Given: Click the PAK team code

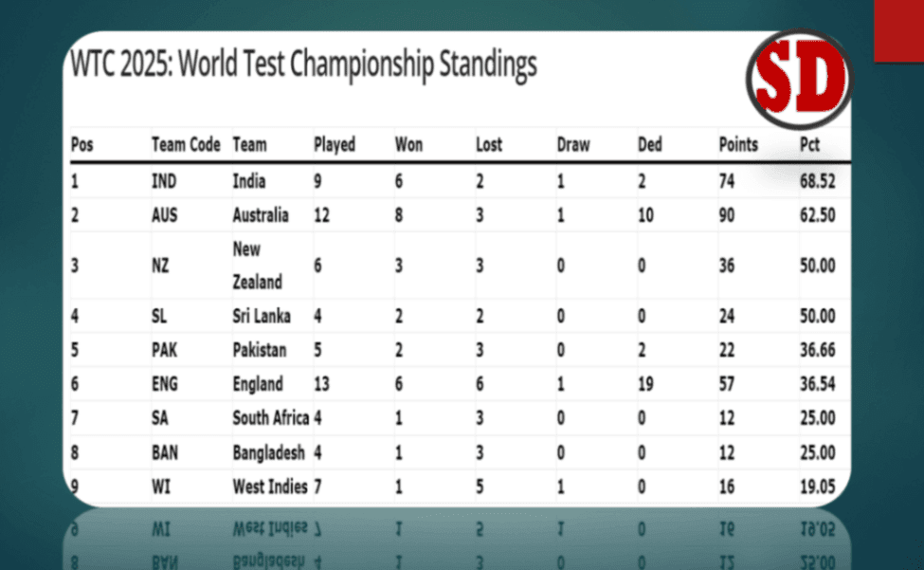Looking at the screenshot, I should coord(164,350).
